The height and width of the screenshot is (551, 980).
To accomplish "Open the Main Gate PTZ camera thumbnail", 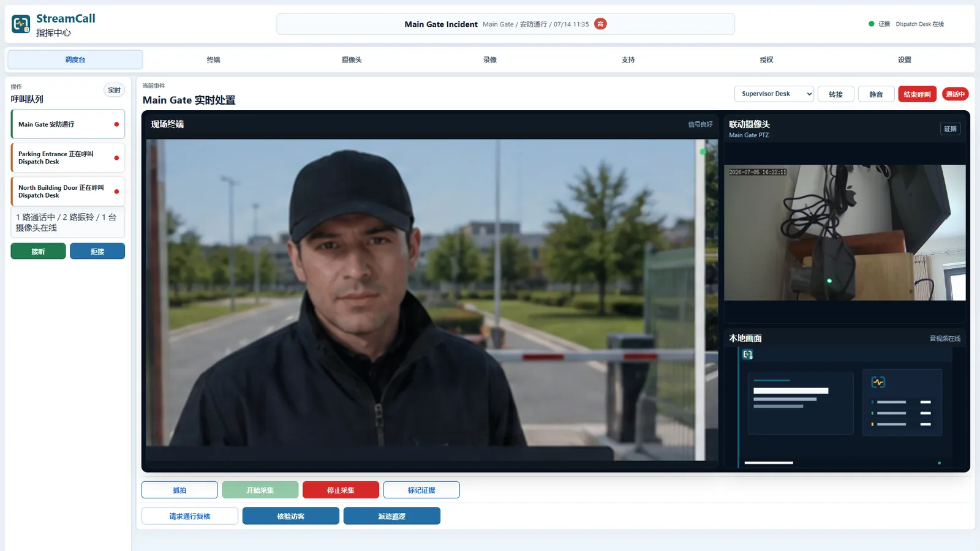I will point(845,233).
